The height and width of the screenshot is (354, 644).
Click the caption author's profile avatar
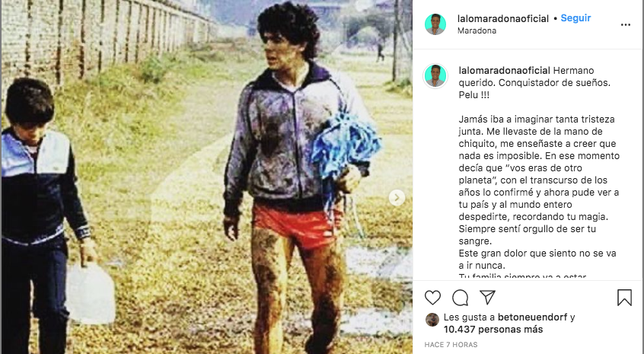435,76
